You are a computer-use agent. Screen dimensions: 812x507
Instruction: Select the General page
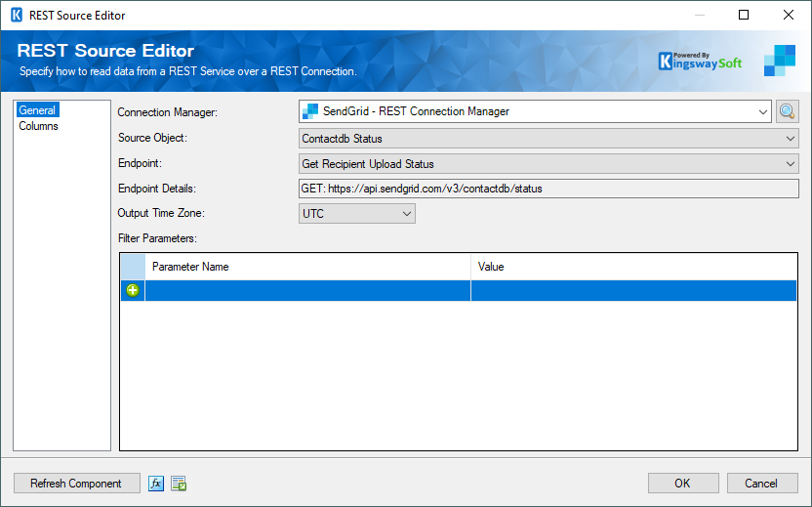click(37, 110)
